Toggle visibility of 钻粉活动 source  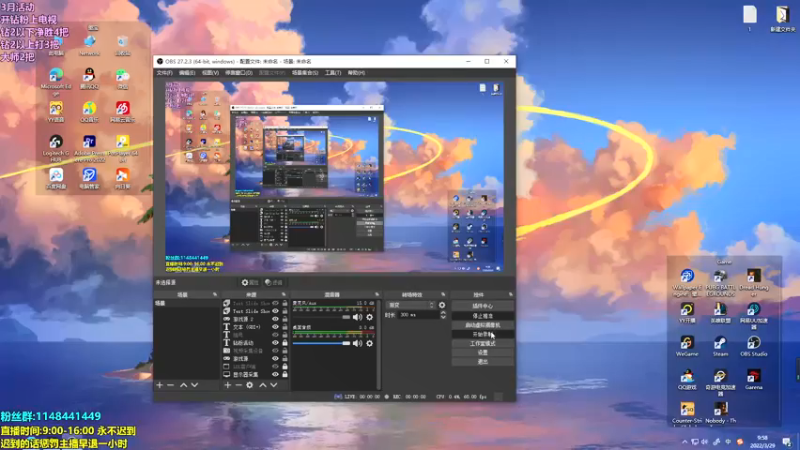tap(276, 343)
